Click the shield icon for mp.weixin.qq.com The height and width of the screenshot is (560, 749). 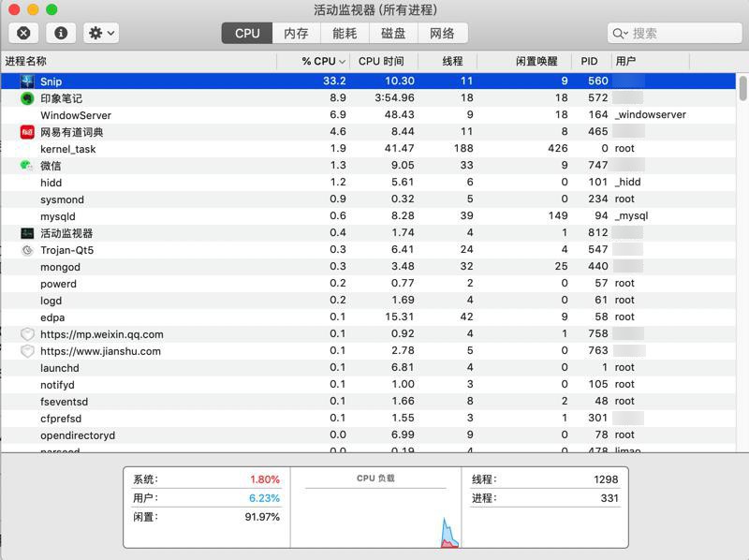pos(28,334)
